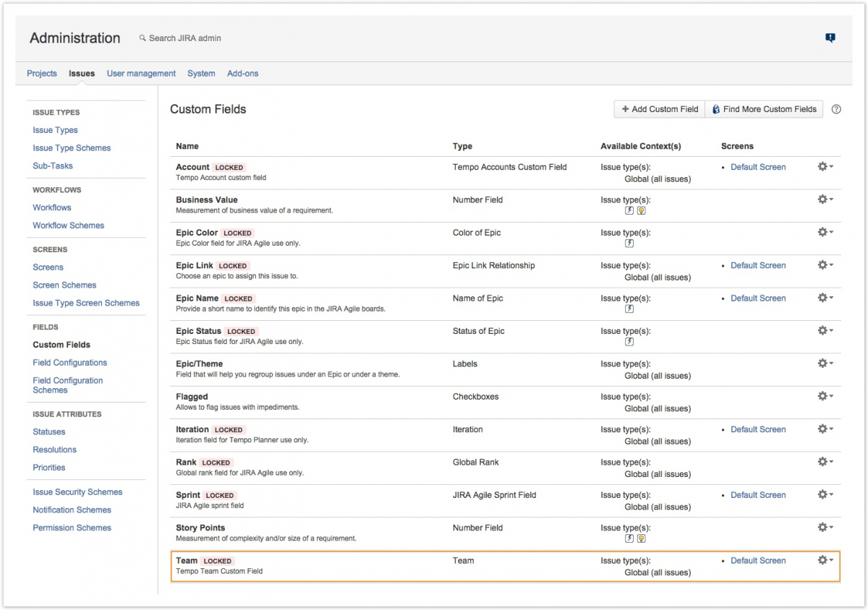Screen dimensions: 868x610
Task: Click the Epic Name issue type icon
Action: pyautogui.click(x=629, y=309)
